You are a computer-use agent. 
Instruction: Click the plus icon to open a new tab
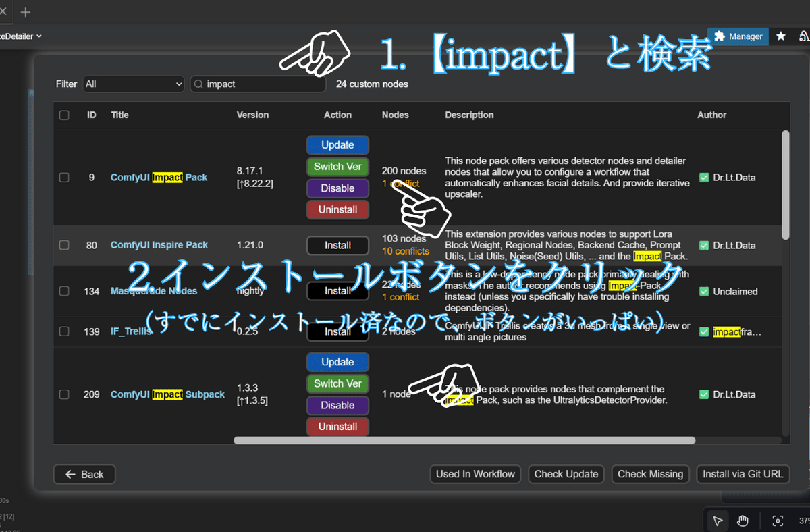coord(25,11)
